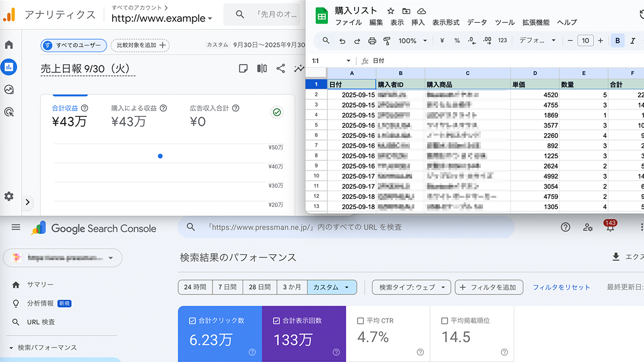Open the Search Console property selector dropdown
The image size is (644, 362).
coord(62,258)
